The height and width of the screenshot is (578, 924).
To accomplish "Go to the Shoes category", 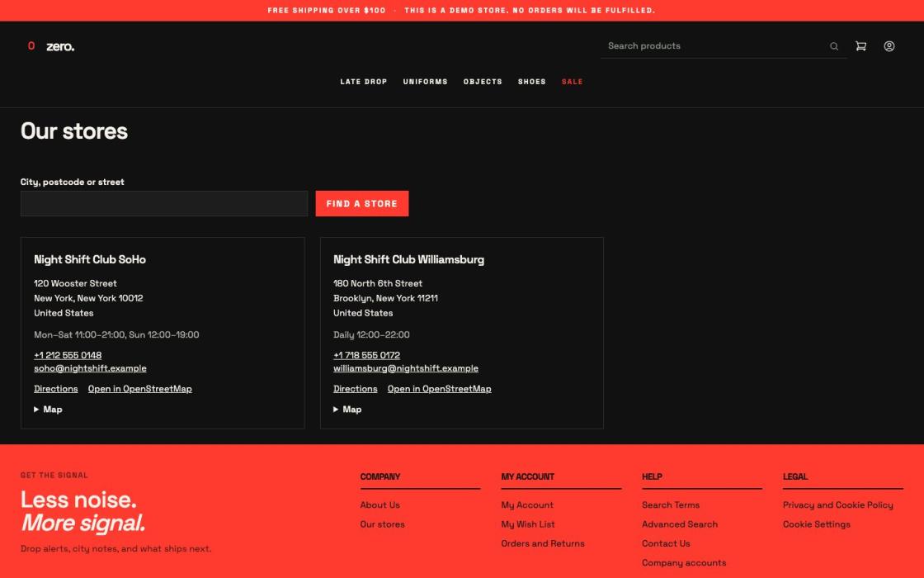I will point(532,82).
